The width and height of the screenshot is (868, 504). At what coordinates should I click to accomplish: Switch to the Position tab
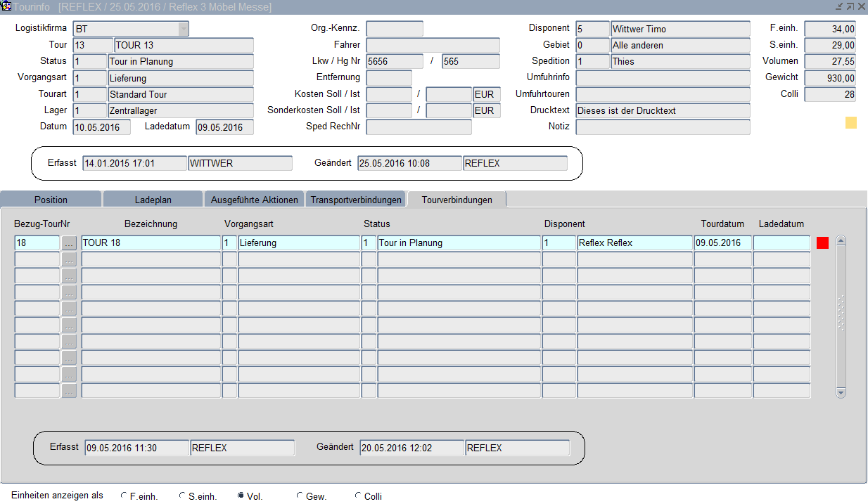[51, 200]
